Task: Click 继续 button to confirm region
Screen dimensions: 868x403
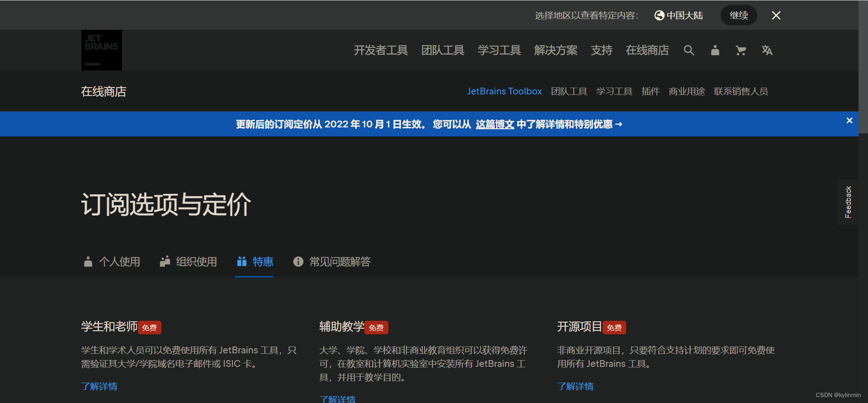Action: tap(739, 15)
